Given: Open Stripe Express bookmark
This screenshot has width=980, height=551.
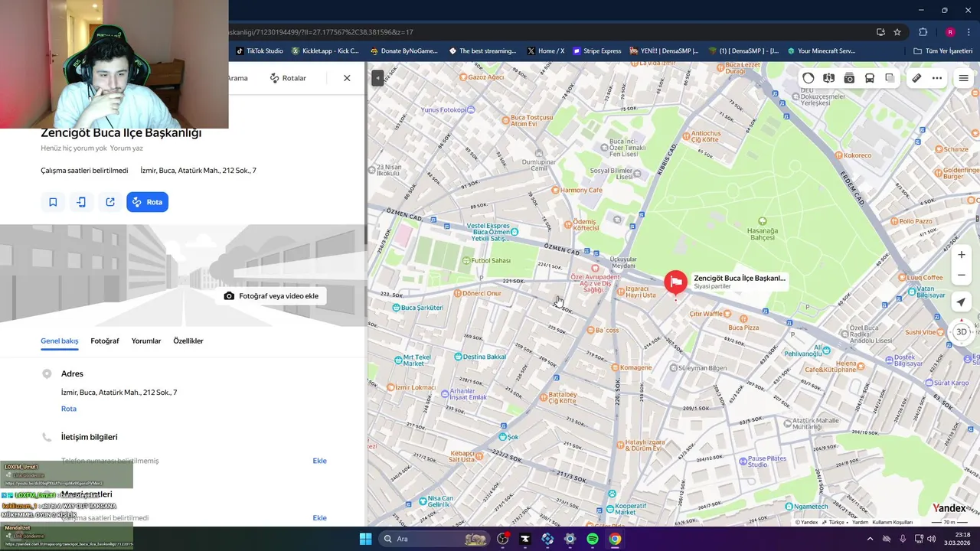Looking at the screenshot, I should tap(596, 51).
